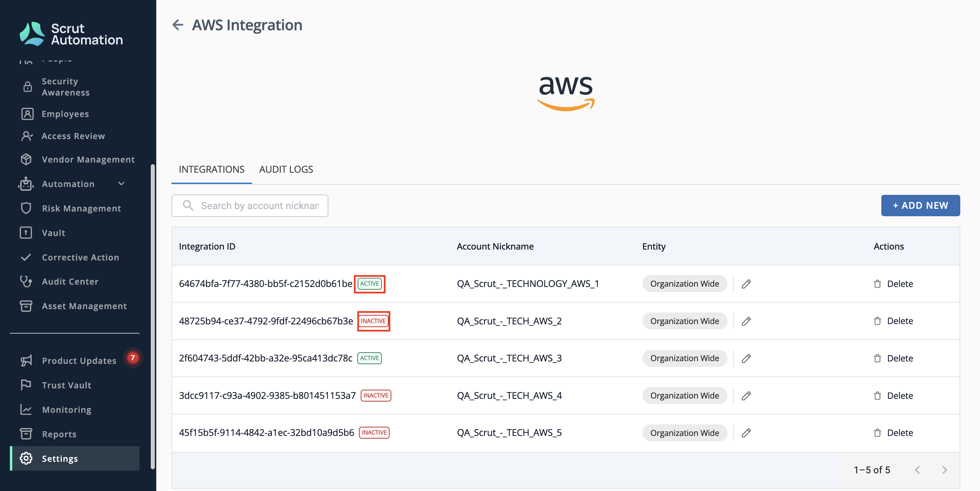Screen dimensions: 980x491
Task: Click the ADD NEW button
Action: (920, 206)
